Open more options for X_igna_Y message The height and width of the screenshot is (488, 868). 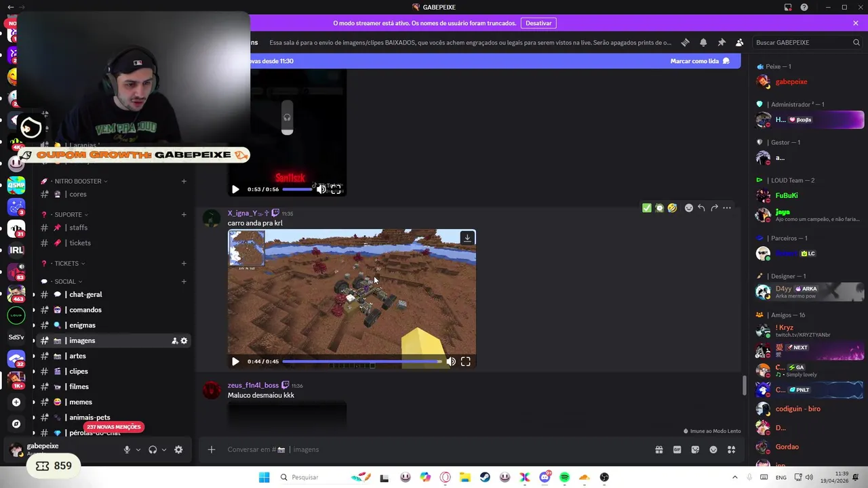coord(727,208)
